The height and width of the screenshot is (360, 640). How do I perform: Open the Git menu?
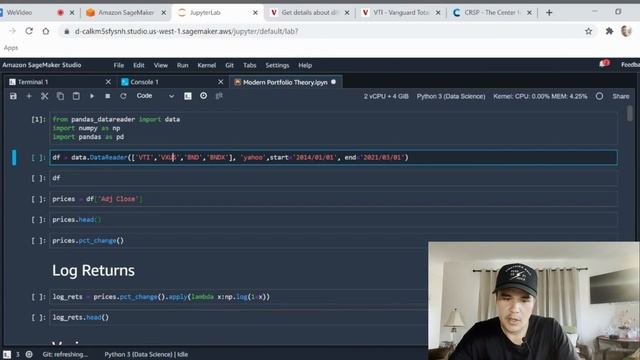click(x=229, y=65)
